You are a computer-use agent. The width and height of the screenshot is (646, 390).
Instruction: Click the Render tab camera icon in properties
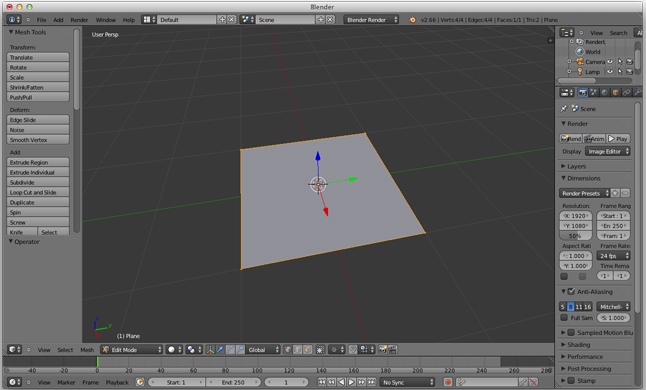(x=583, y=93)
